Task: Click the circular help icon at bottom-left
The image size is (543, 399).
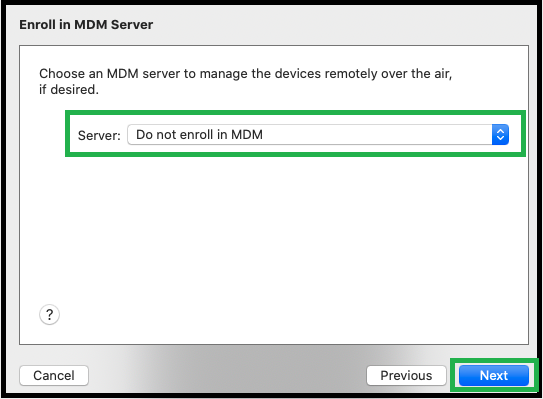Action: click(x=50, y=314)
